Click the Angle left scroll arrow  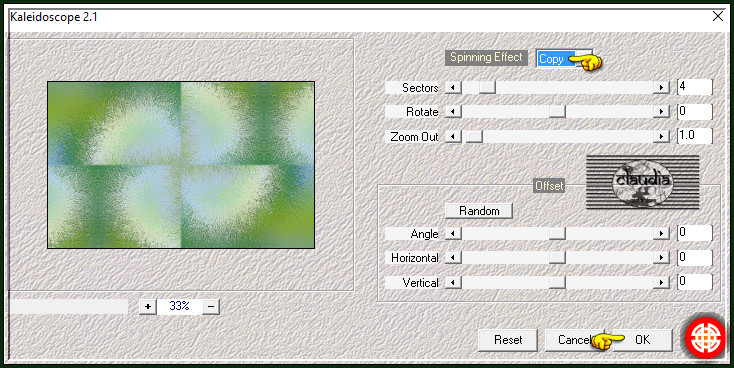click(x=453, y=233)
